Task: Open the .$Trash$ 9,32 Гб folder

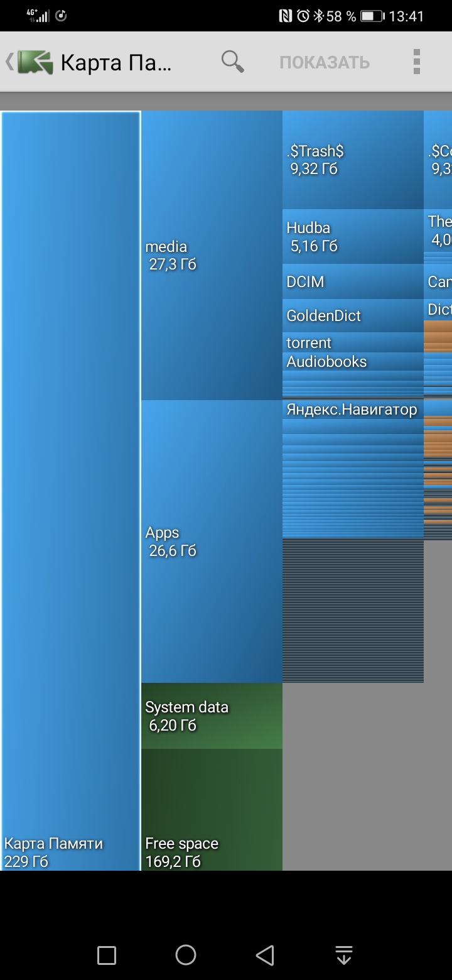Action: click(352, 160)
